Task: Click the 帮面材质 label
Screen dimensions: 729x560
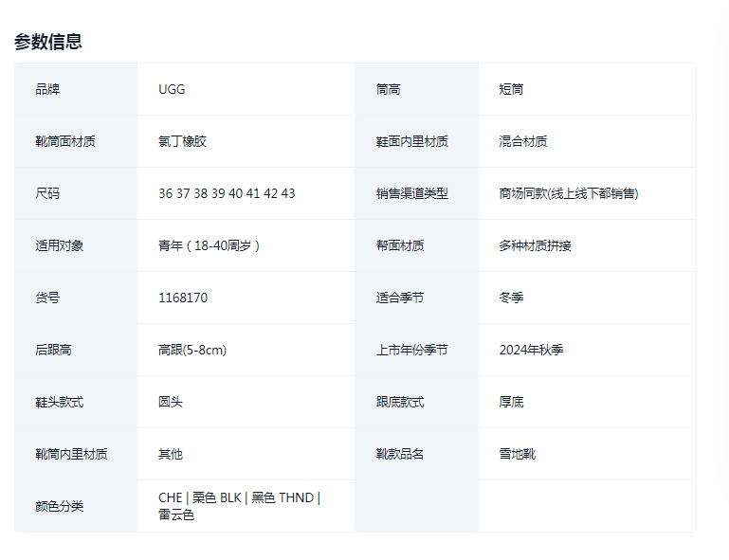Action: [x=400, y=244]
